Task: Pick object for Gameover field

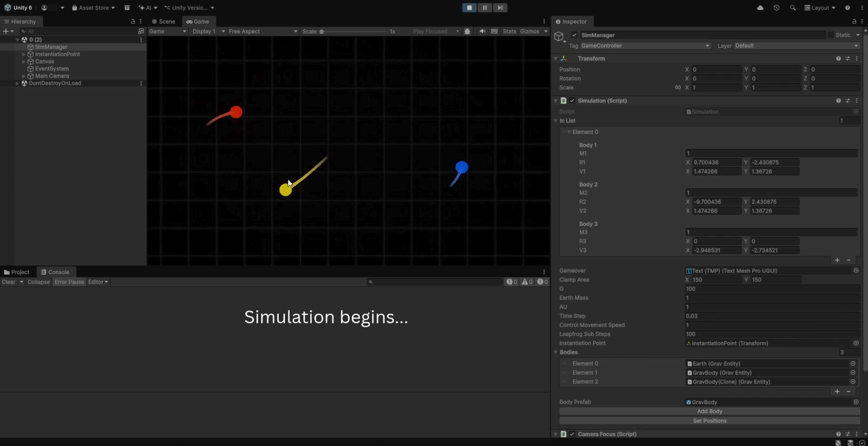Action: tap(856, 270)
